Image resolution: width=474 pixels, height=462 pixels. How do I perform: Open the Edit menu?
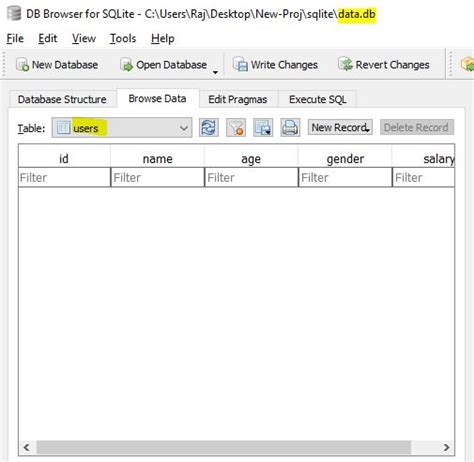[x=48, y=39]
